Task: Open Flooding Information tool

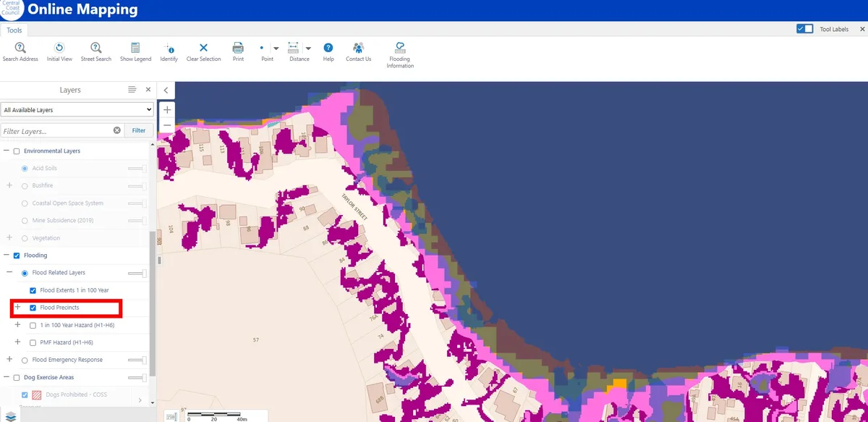Action: coord(400,55)
